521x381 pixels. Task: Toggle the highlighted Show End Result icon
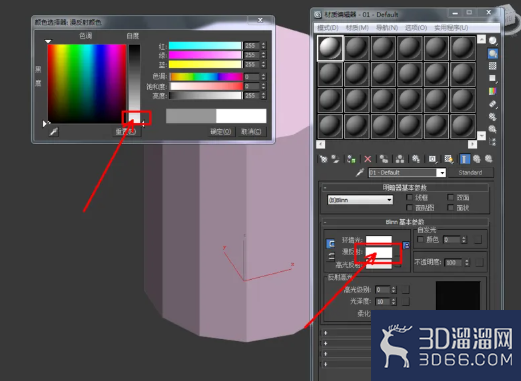tap(464, 159)
